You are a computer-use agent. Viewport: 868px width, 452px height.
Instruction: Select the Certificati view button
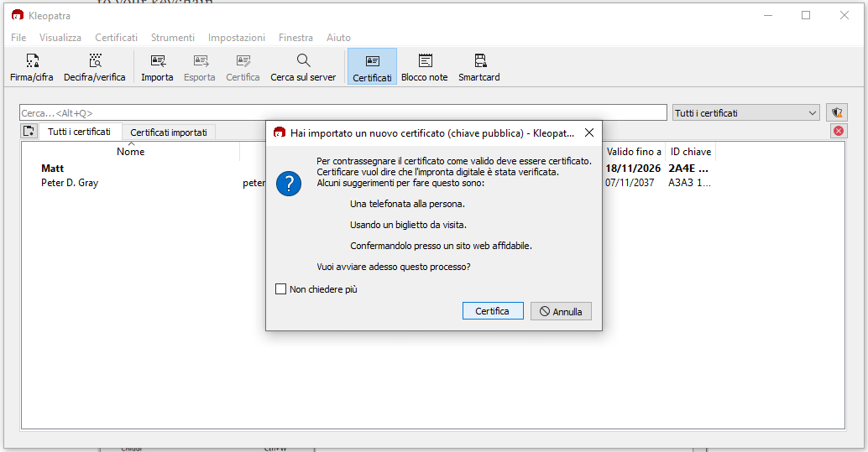(x=372, y=67)
